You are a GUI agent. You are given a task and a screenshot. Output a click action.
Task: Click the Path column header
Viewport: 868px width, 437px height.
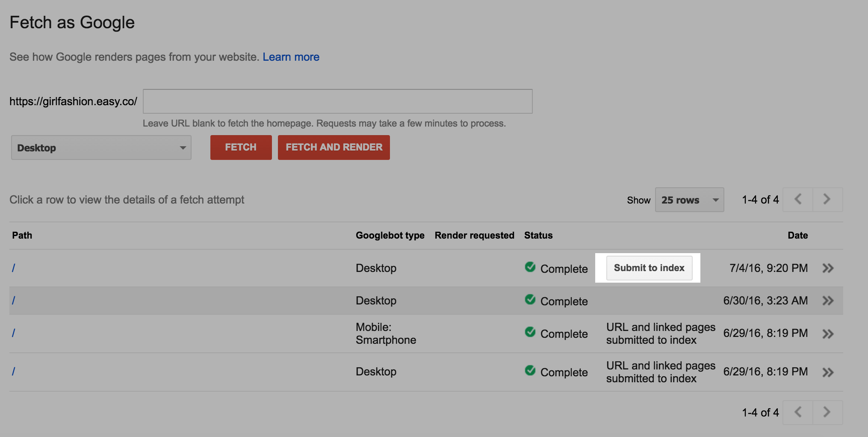click(22, 235)
